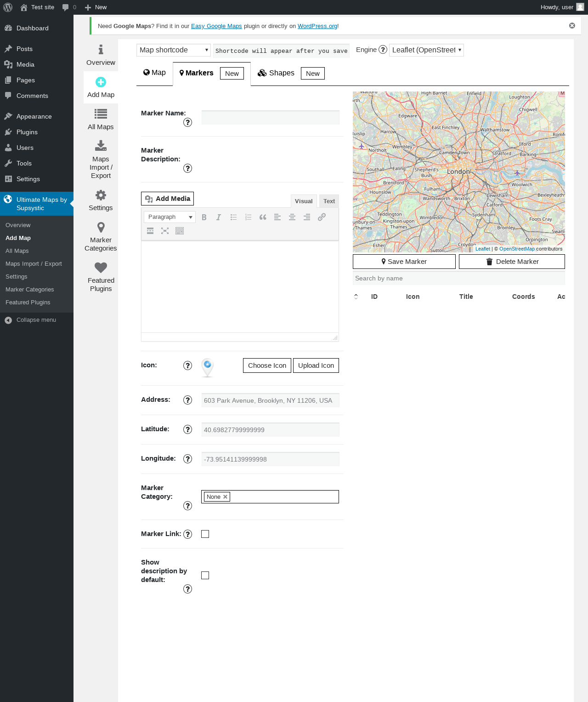Image resolution: width=588 pixels, height=702 pixels.
Task: Click the help icon beside Marker Name
Action: pos(187,122)
